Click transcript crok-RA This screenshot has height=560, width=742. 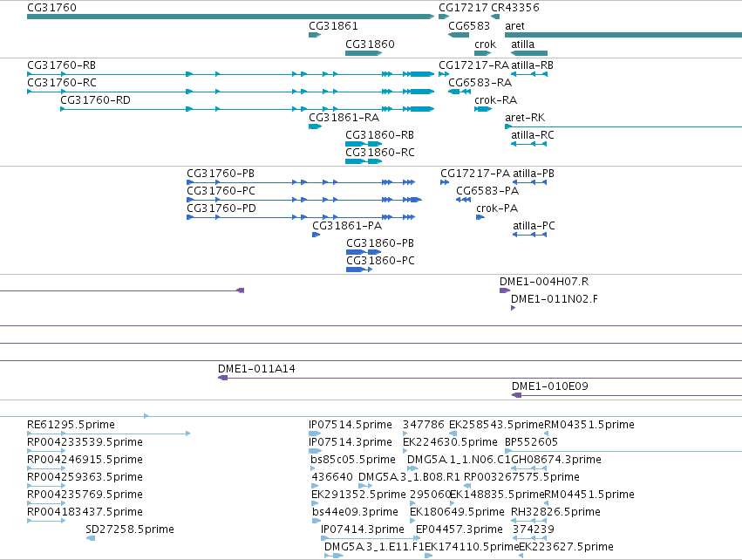[x=483, y=109]
